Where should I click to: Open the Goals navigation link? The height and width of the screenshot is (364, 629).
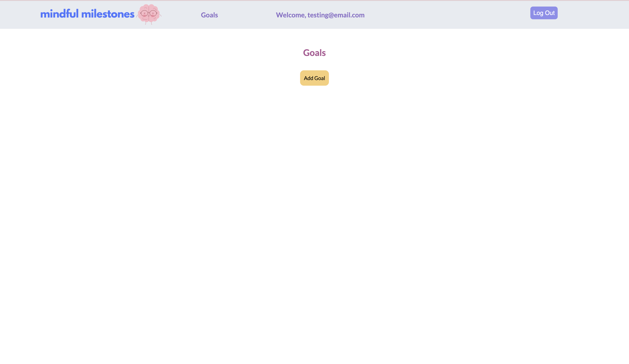tap(209, 15)
